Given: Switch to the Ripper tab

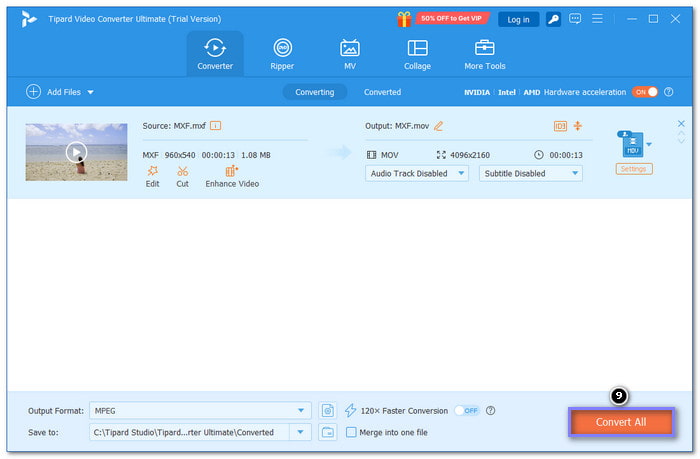Looking at the screenshot, I should (282, 54).
